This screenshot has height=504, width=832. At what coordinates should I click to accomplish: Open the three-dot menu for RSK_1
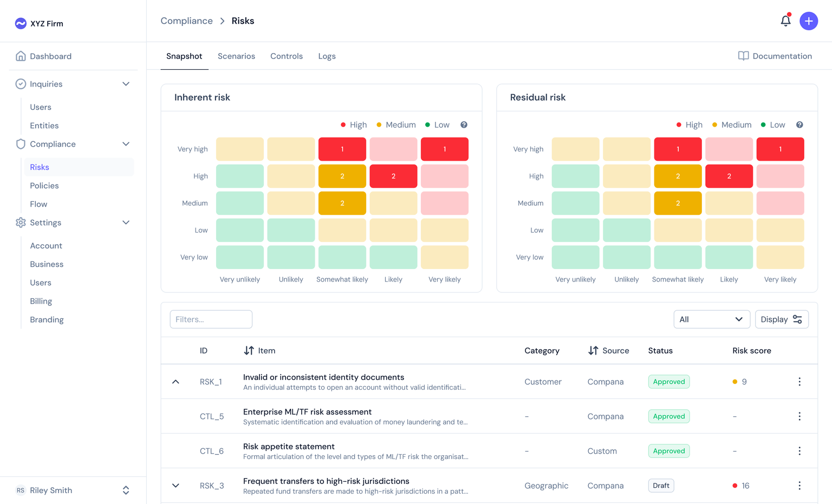click(x=799, y=382)
